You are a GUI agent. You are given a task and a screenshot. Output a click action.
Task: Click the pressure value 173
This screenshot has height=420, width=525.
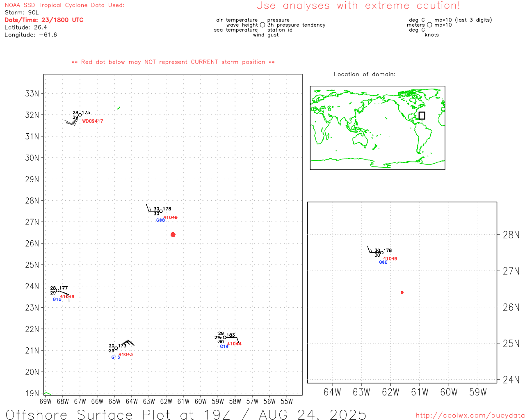pyautogui.click(x=122, y=346)
